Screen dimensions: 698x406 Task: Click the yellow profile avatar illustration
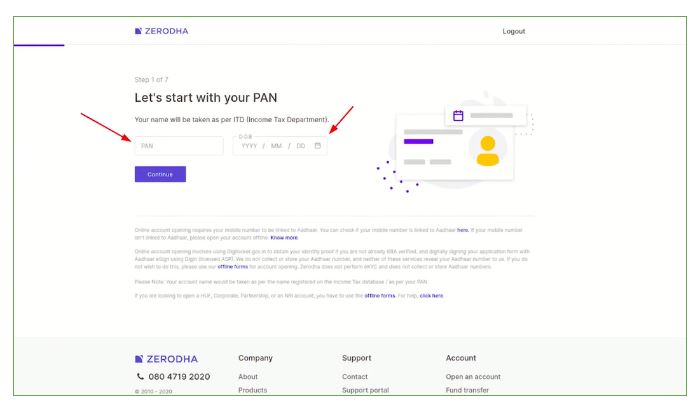[487, 150]
